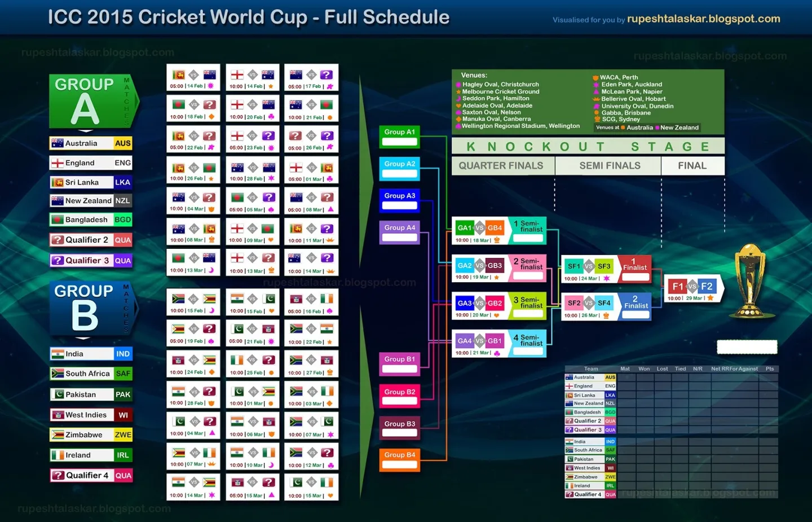
Task: Click the VS badge between F1 and F2
Action: click(692, 286)
